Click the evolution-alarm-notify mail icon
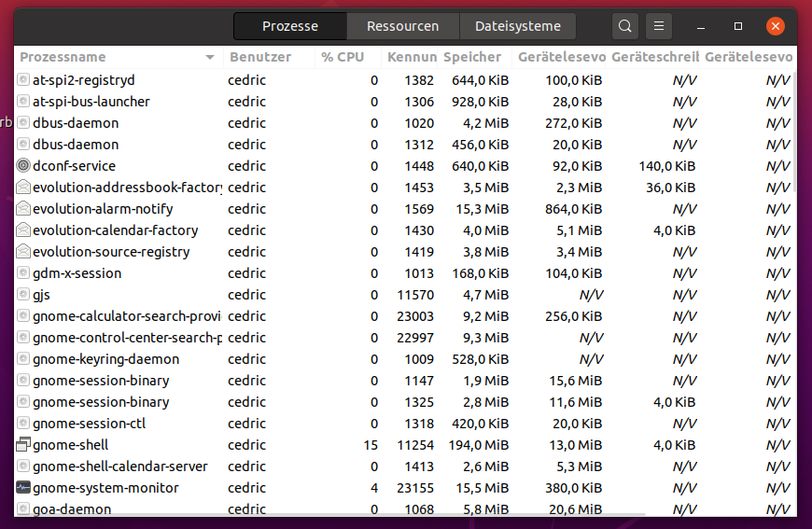812x529 pixels. click(23, 209)
